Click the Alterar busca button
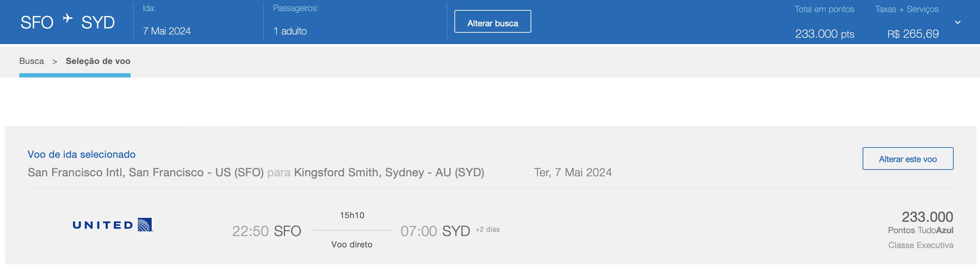Viewport: 980px width, 268px height. coord(492,21)
